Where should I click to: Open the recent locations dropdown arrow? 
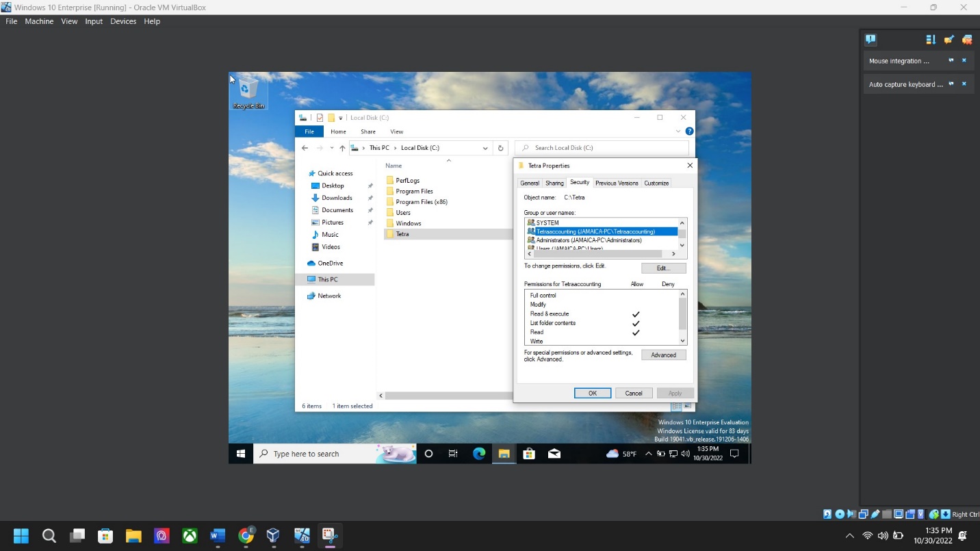(332, 148)
